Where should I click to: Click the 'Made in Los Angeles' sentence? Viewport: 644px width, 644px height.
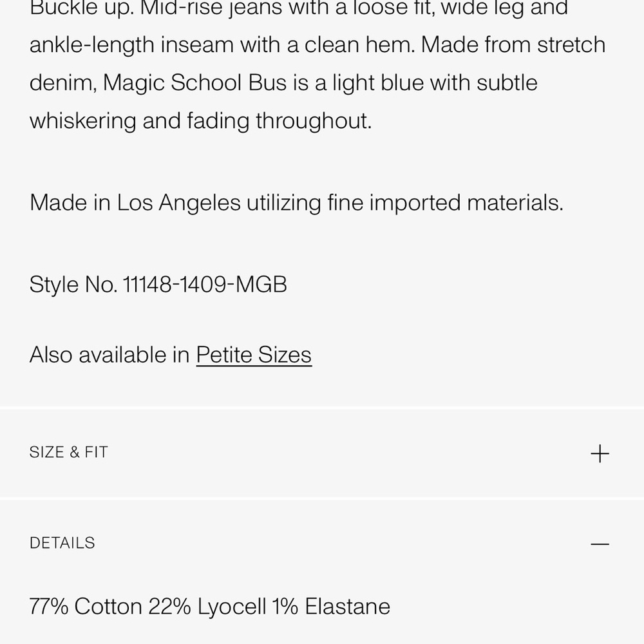click(x=296, y=203)
